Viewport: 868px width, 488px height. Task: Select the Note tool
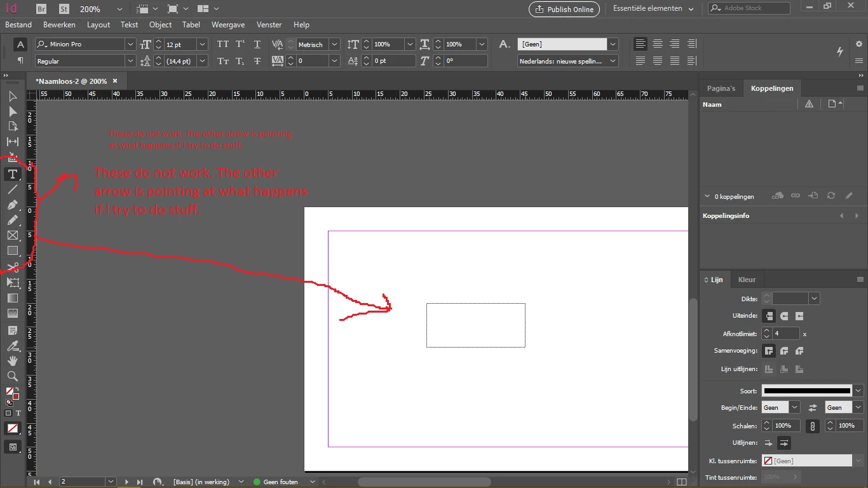pos(13,331)
